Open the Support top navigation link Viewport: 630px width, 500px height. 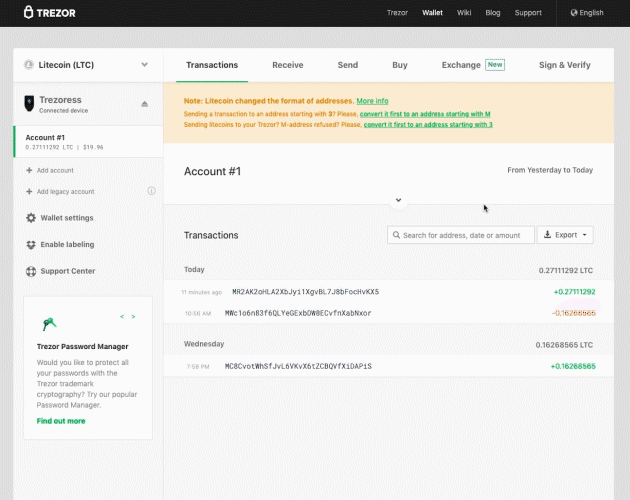(528, 12)
